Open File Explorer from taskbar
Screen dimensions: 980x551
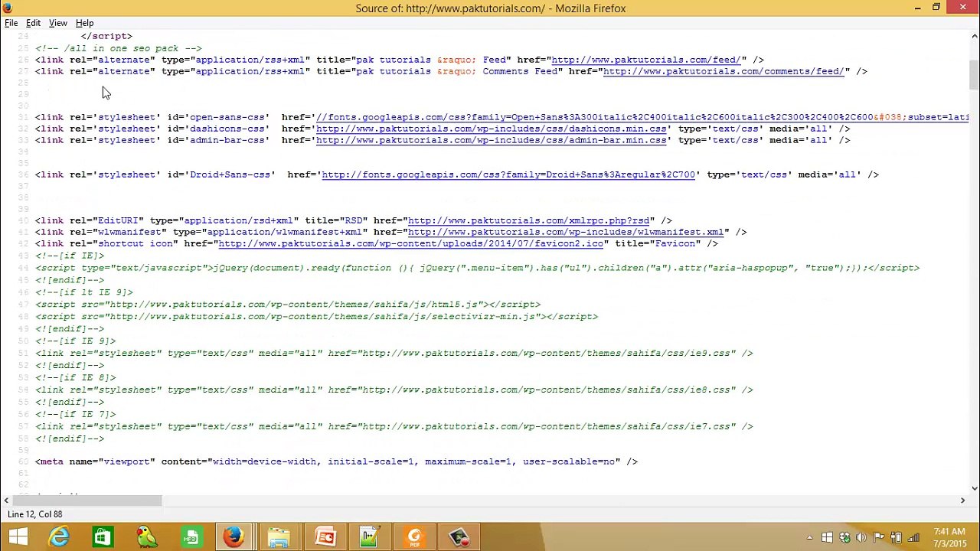coord(279,537)
